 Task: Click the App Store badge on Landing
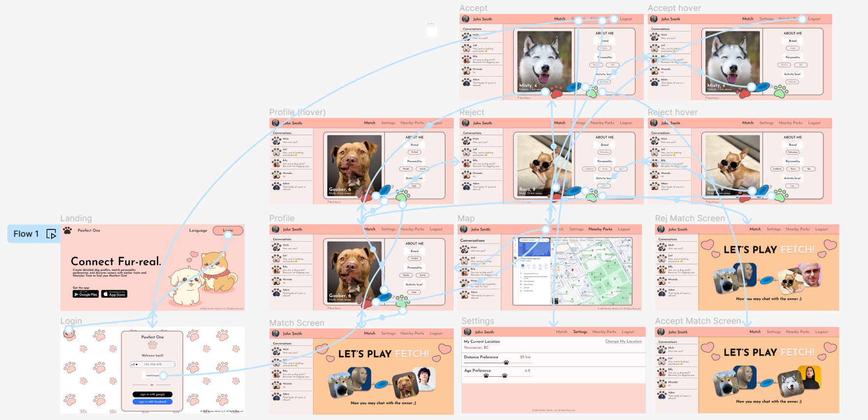pyautogui.click(x=115, y=294)
